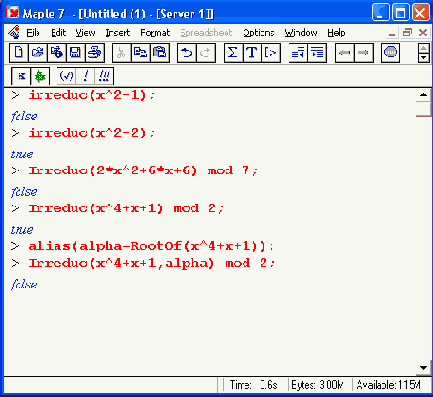Execute the current line with the ! button
Screen dimensions: 433x397
pos(85,76)
